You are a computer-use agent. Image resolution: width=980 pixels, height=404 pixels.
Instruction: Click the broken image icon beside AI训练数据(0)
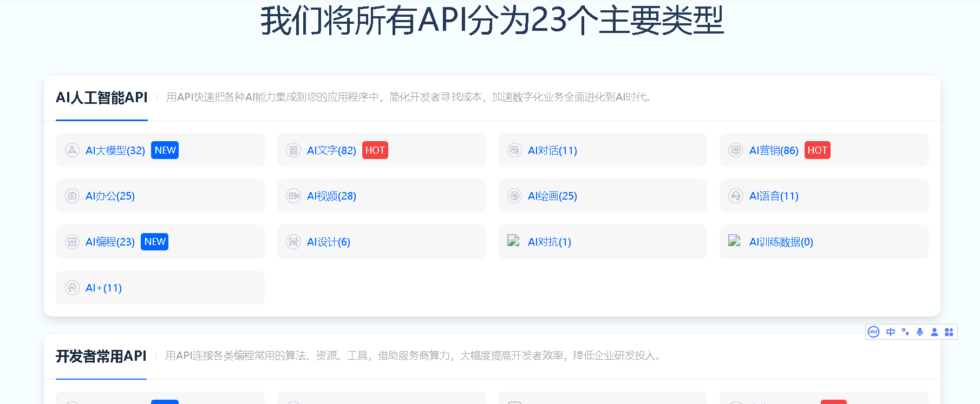pyautogui.click(x=735, y=240)
